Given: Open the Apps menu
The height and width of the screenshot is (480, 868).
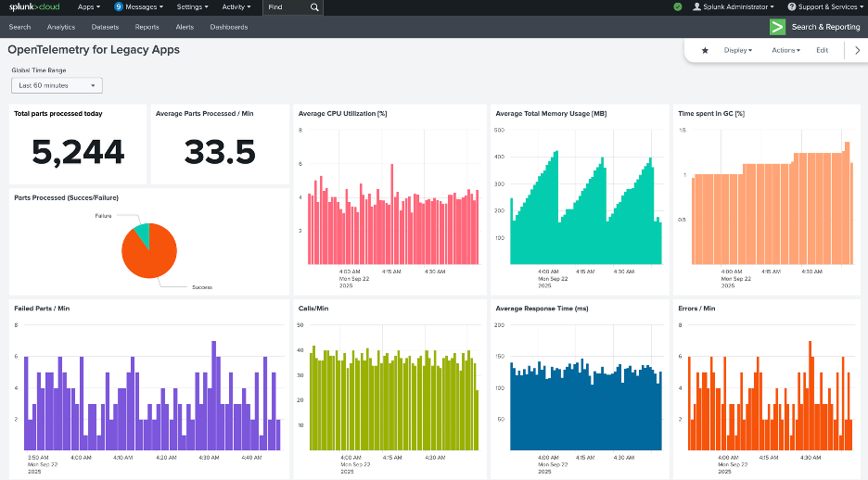Looking at the screenshot, I should tap(88, 7).
